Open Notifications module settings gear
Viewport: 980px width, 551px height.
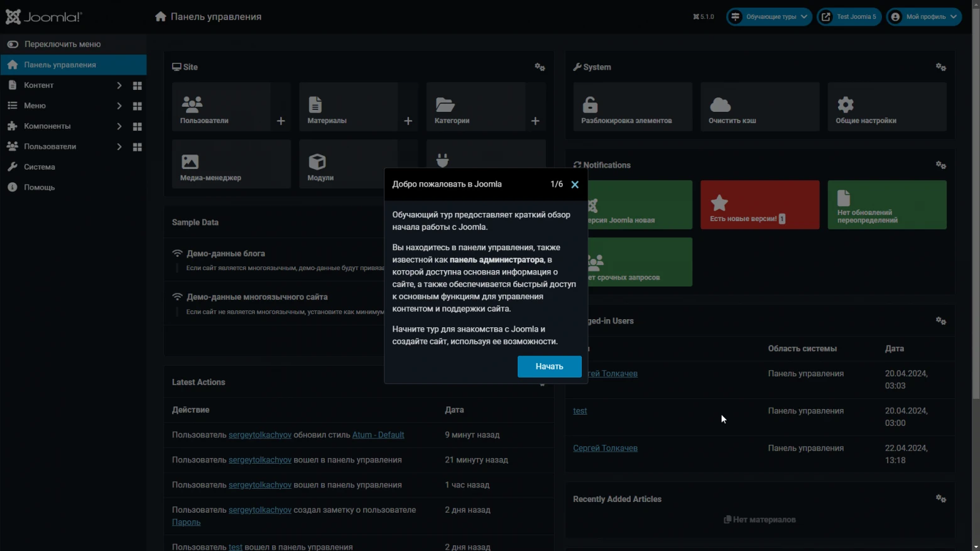pos(940,165)
